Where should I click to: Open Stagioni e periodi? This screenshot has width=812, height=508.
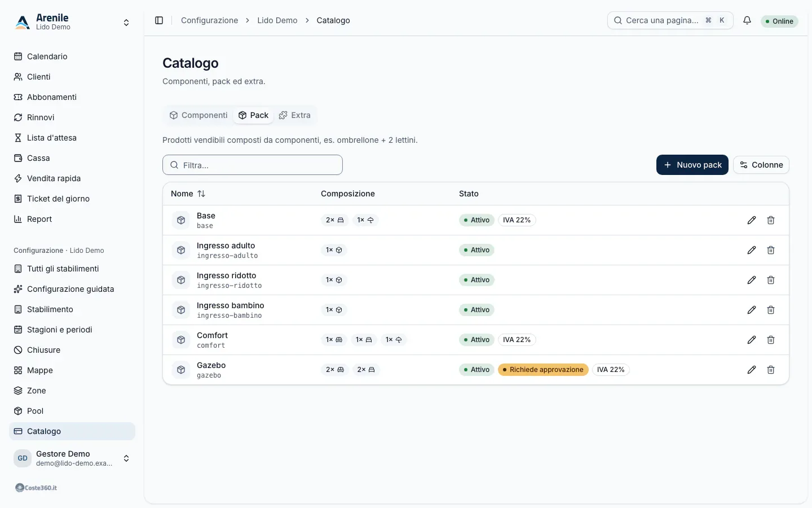click(72, 330)
